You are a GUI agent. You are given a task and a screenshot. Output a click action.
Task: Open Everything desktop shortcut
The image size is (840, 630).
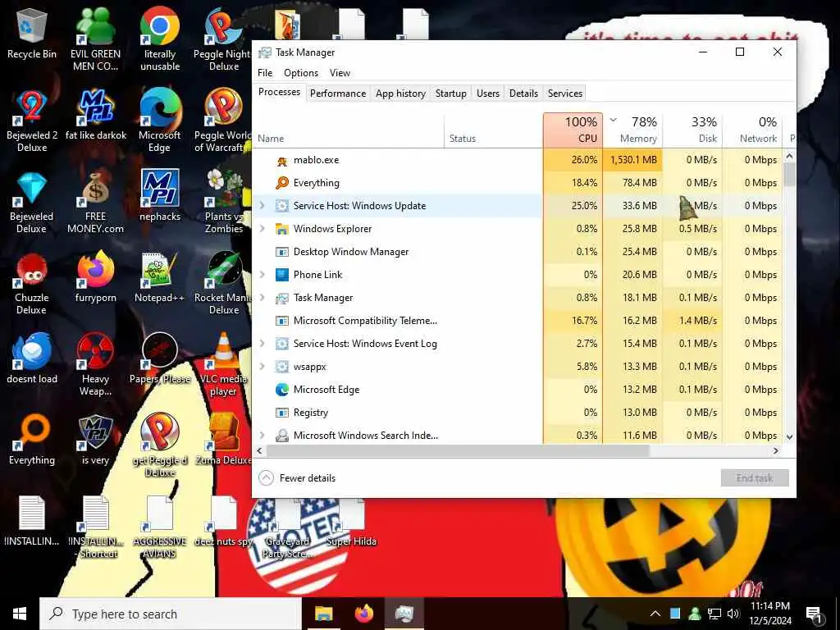click(x=32, y=440)
